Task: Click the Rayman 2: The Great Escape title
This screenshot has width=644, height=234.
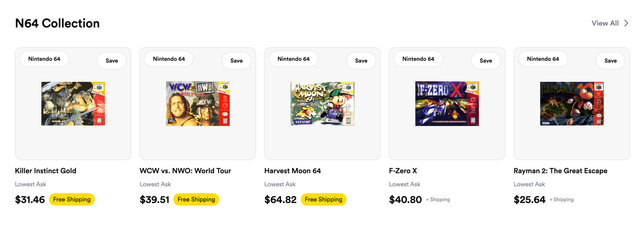Action: (560, 171)
